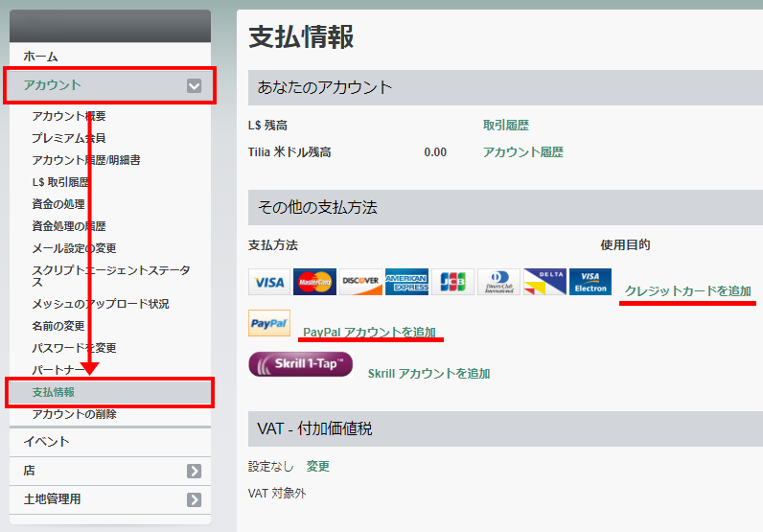Click the VISA card icon
The height and width of the screenshot is (532, 763).
(268, 282)
